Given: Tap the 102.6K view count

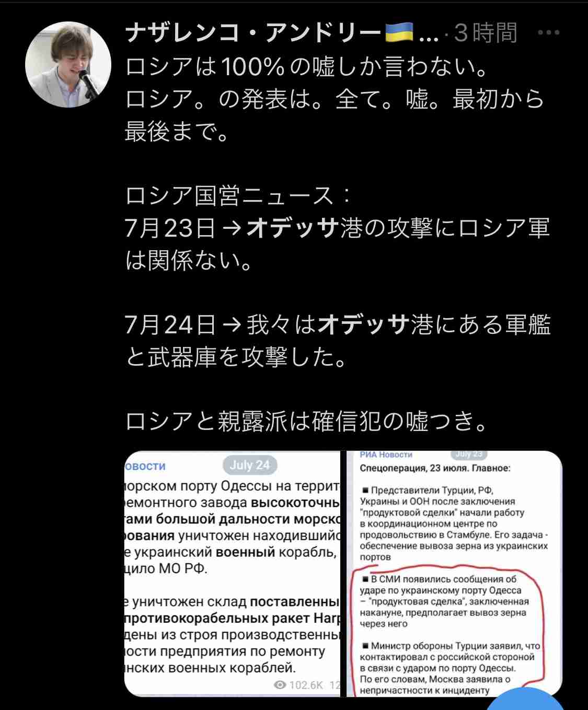Looking at the screenshot, I should tap(306, 685).
